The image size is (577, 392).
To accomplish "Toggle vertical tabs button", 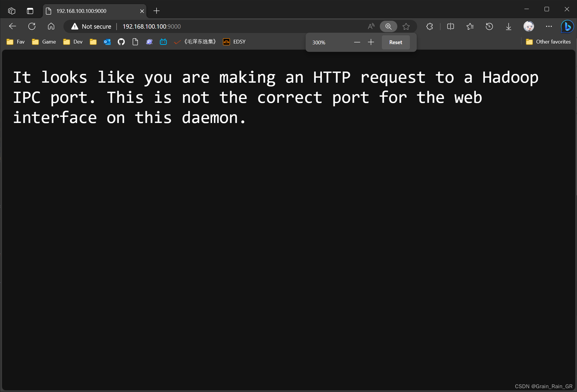I will pyautogui.click(x=30, y=11).
